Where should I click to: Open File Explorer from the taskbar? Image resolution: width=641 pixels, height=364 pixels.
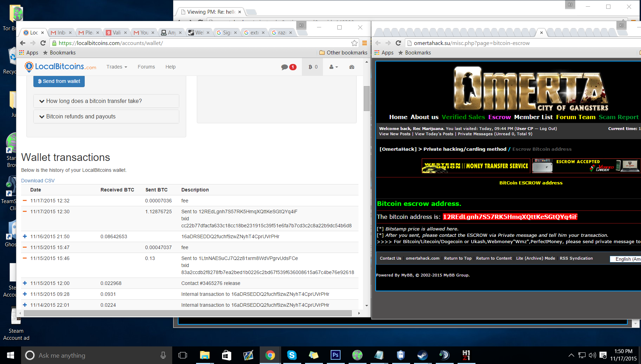pyautogui.click(x=205, y=355)
